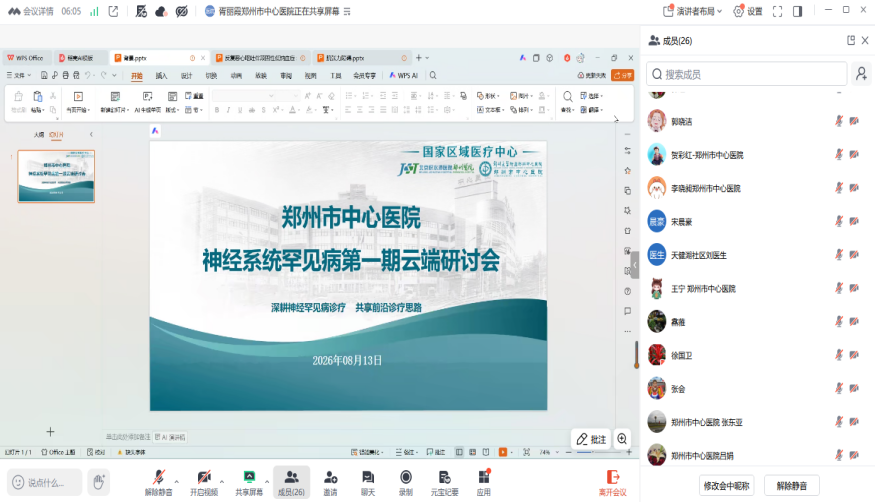This screenshot has width=875, height=502.
Task: Click the search icon in the WPS ribbon tabs
Action: (x=433, y=75)
